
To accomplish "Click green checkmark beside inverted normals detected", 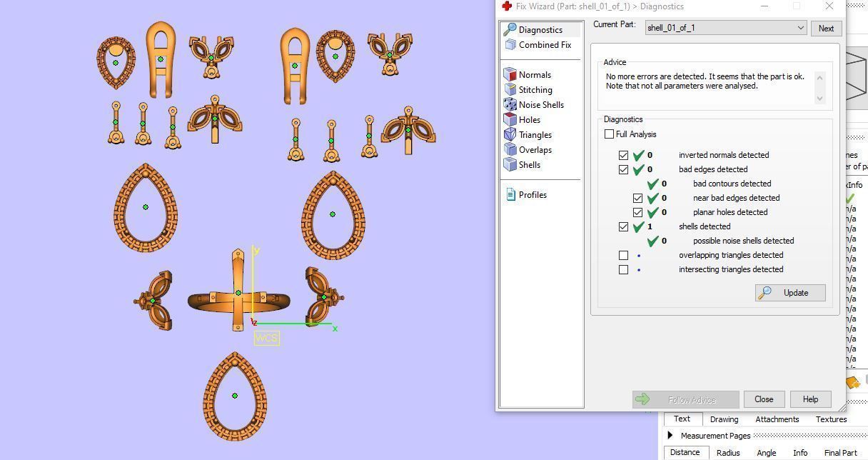I will pos(639,155).
